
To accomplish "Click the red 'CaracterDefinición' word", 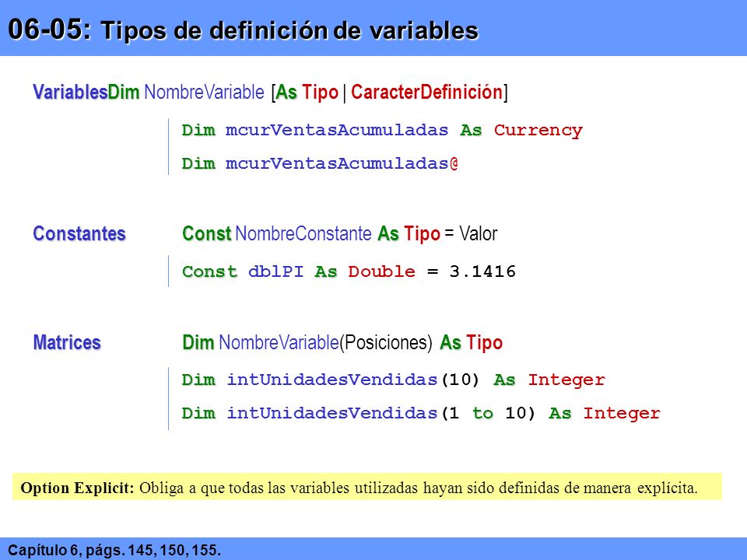I will click(x=427, y=92).
